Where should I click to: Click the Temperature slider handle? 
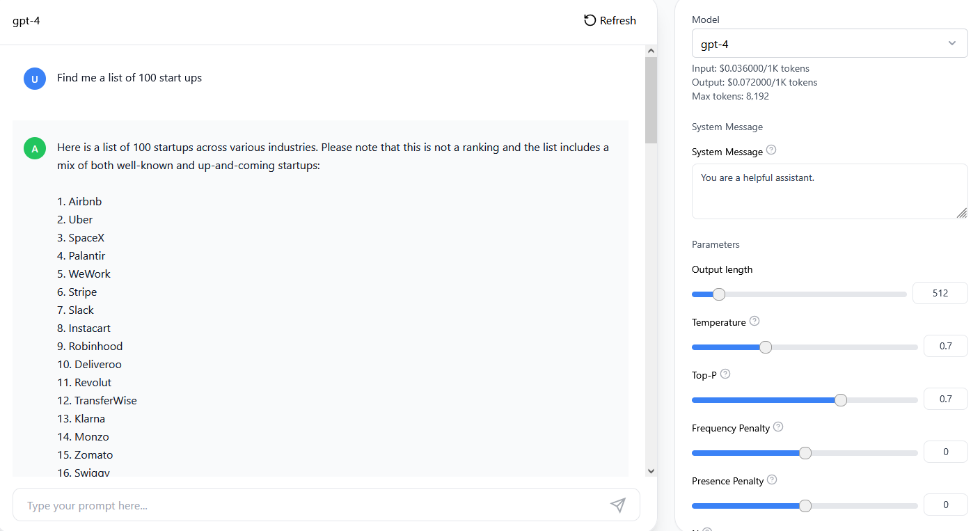766,347
